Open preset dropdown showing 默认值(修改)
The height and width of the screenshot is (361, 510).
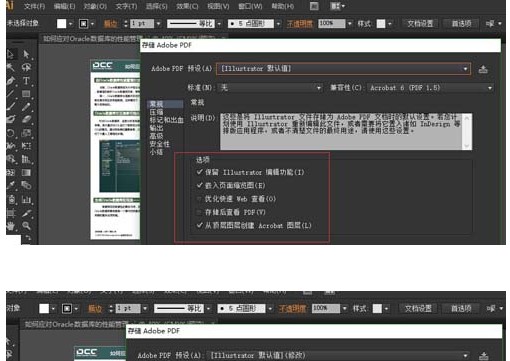tap(338, 356)
